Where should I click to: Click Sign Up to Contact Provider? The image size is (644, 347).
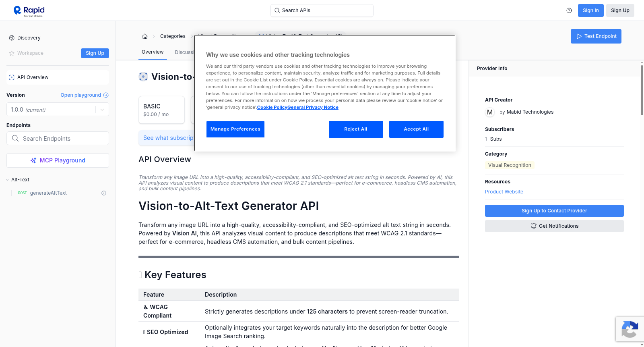pos(554,211)
